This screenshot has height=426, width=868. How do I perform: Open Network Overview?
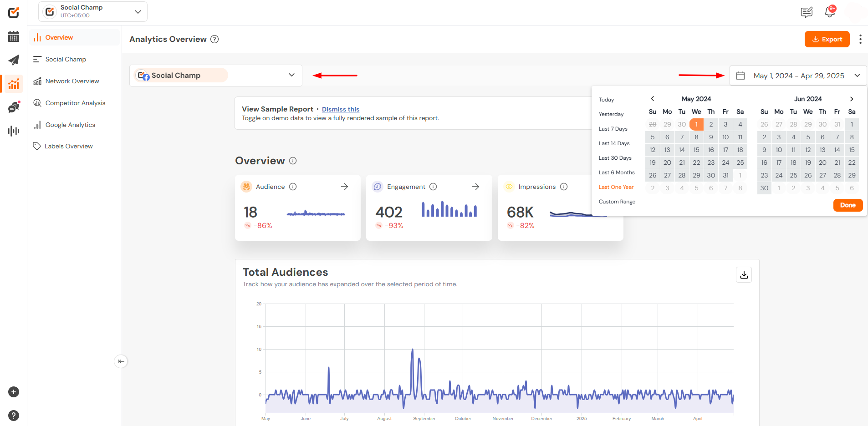(75, 81)
